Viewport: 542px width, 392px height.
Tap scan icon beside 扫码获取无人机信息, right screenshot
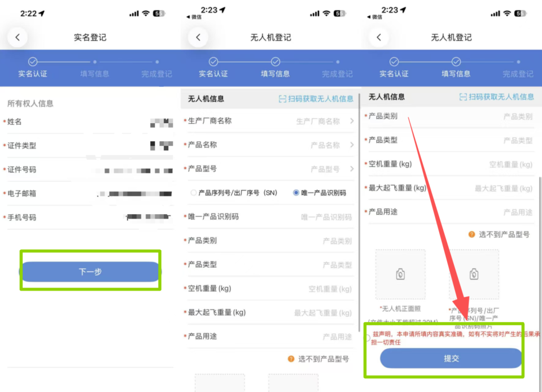(x=463, y=97)
